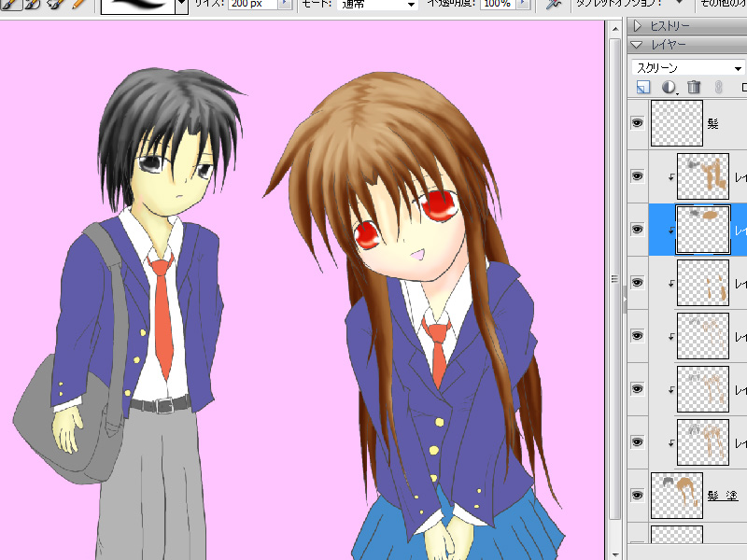Open the opacity slider arrow next to 100%
This screenshot has height=560, width=747.
coord(523,4)
